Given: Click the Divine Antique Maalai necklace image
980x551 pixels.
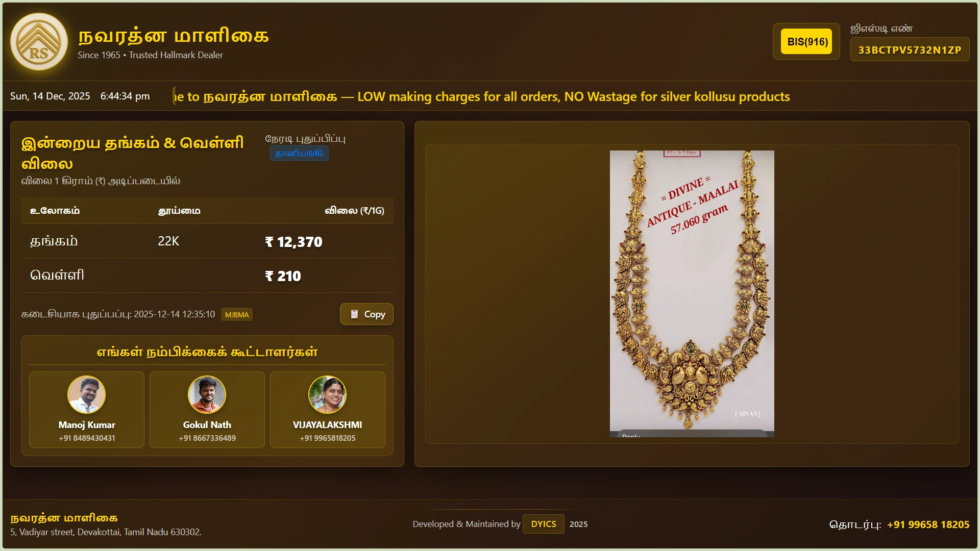Looking at the screenshot, I should pyautogui.click(x=692, y=294).
